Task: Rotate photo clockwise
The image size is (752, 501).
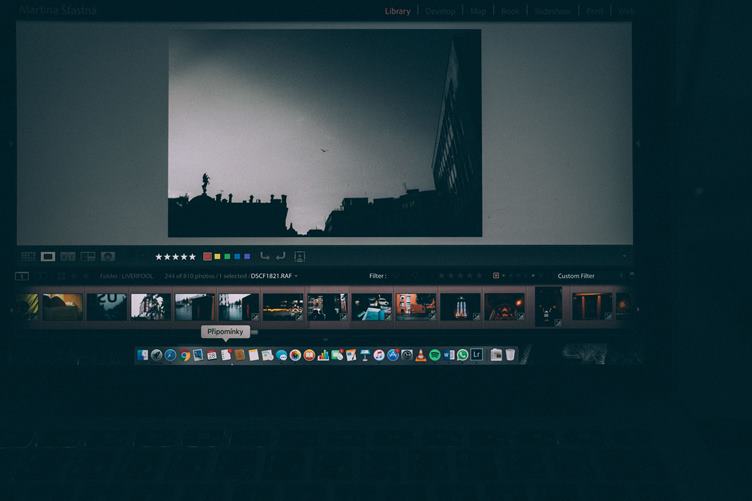Action: pyautogui.click(x=281, y=256)
